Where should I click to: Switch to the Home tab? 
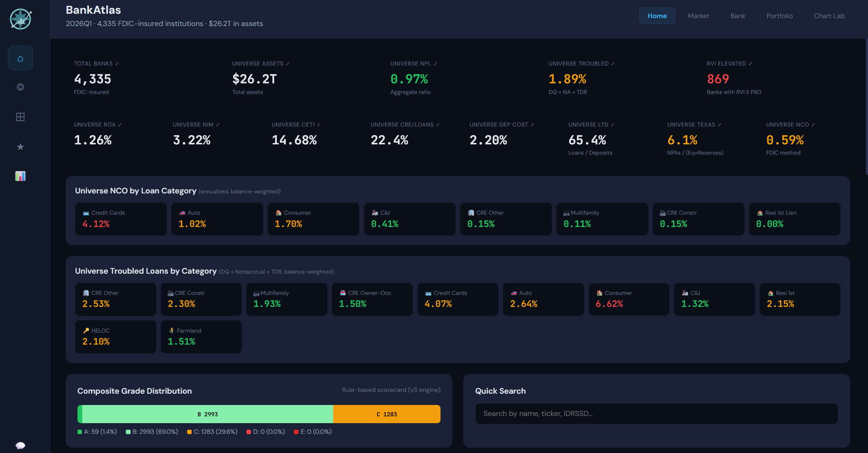657,16
